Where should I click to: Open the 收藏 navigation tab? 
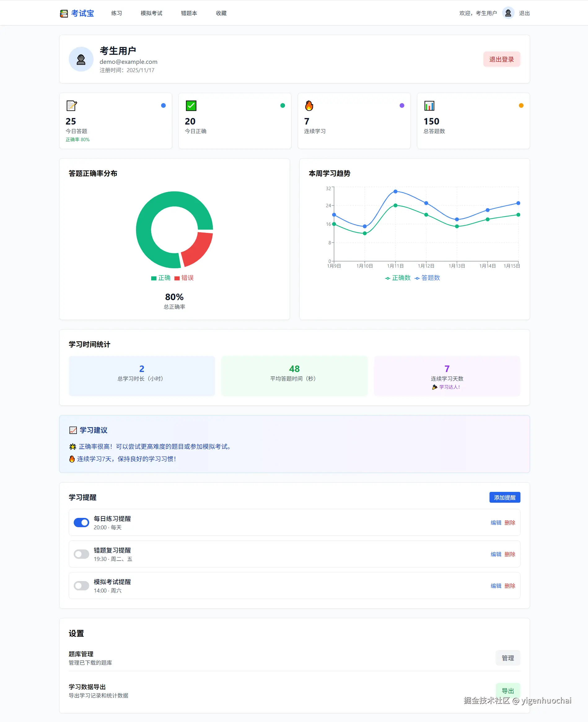click(x=221, y=13)
